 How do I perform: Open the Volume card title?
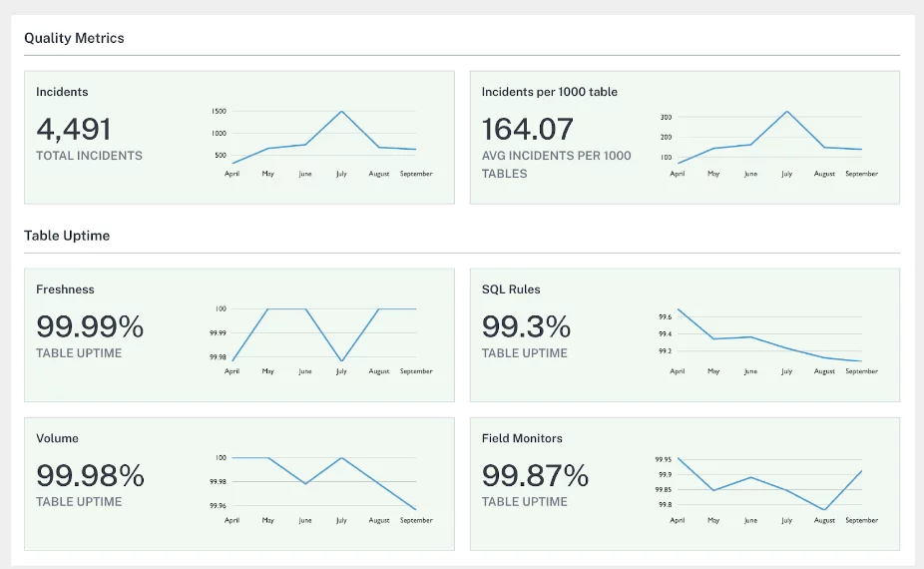[x=57, y=438]
